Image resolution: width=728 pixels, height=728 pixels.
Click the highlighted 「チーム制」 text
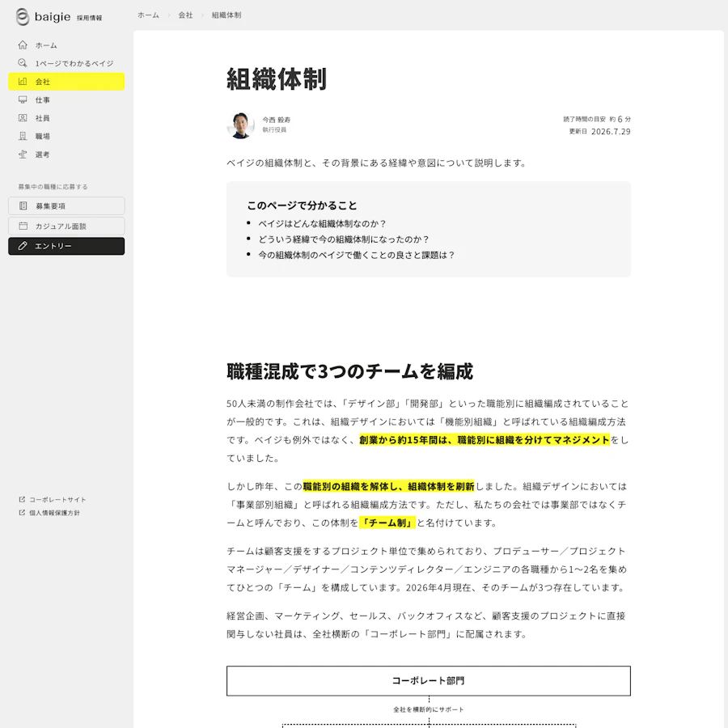(387, 523)
